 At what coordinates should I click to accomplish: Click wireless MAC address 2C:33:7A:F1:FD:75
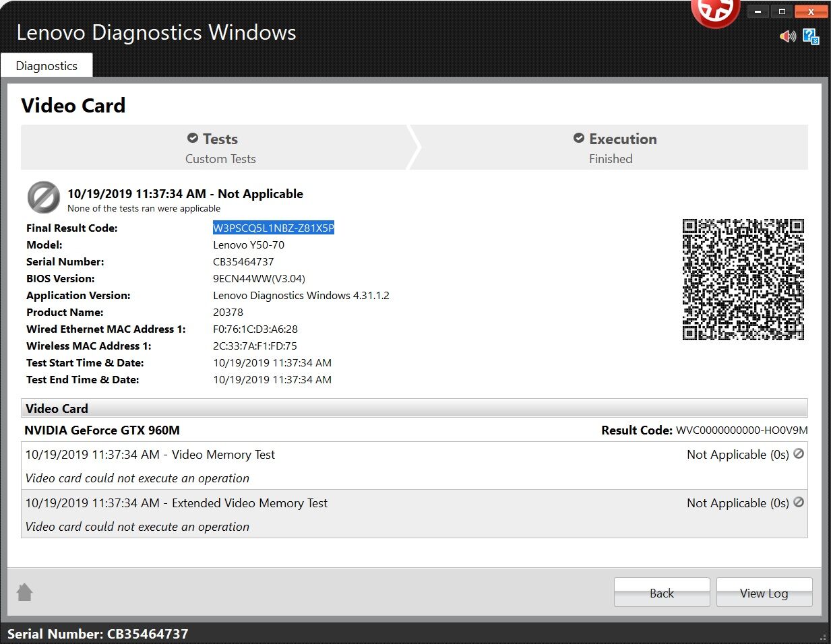tap(255, 346)
